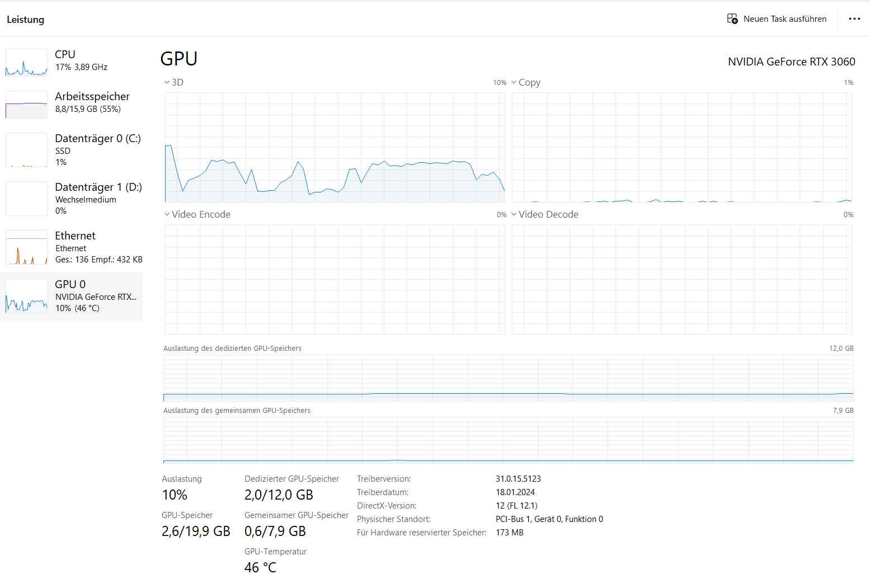Click the Für Hardware reservierter Speicher label
870x588 pixels.
click(422, 533)
